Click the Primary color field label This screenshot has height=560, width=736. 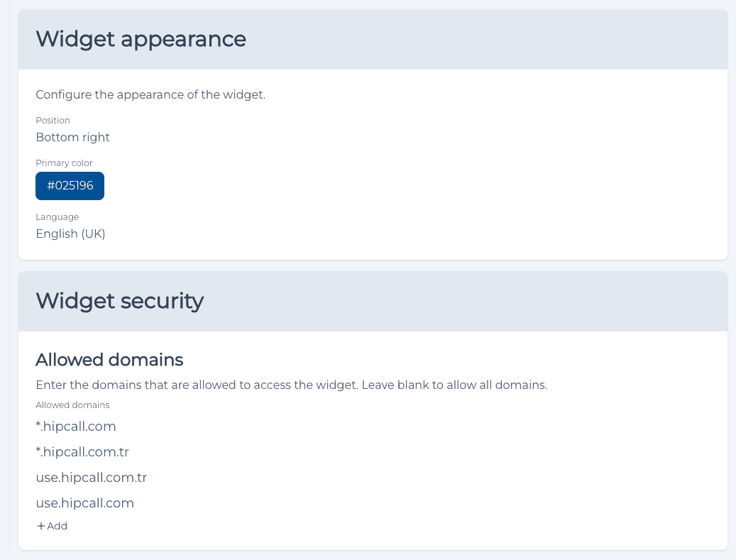click(x=64, y=163)
